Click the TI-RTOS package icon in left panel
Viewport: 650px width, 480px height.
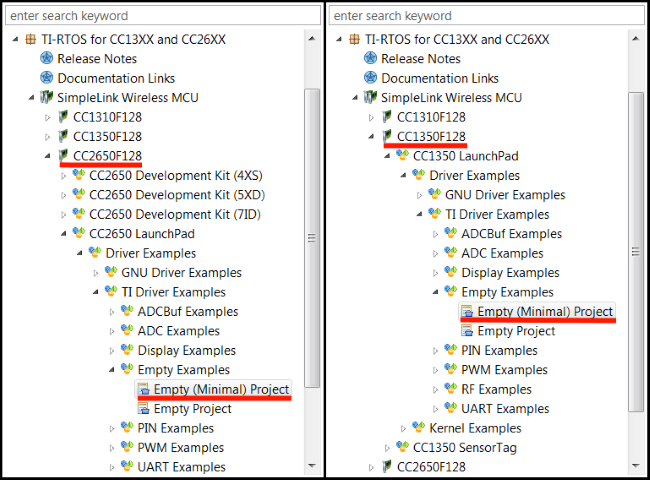[x=30, y=39]
